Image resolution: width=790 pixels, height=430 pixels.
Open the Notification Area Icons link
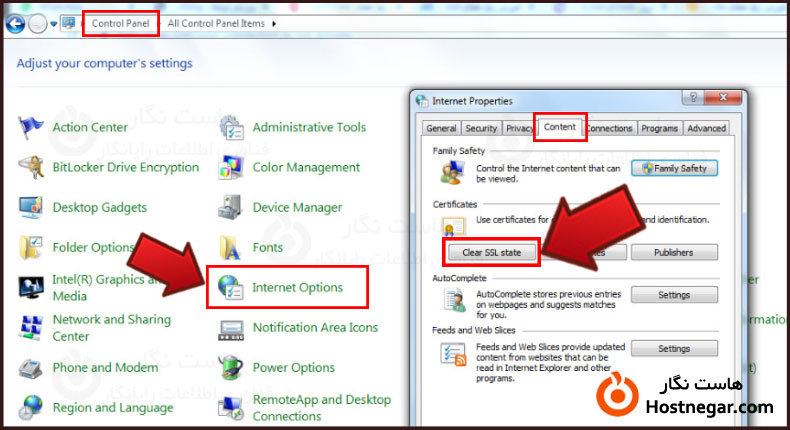click(315, 328)
